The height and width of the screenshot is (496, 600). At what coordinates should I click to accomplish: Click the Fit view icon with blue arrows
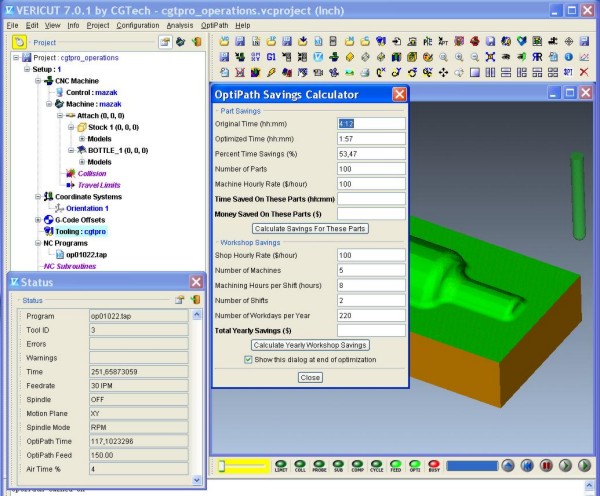pos(490,57)
